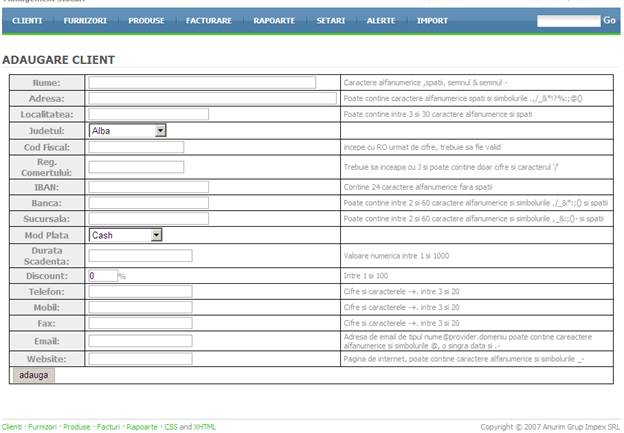
Task: Click the Nume field label
Action: coord(47,83)
